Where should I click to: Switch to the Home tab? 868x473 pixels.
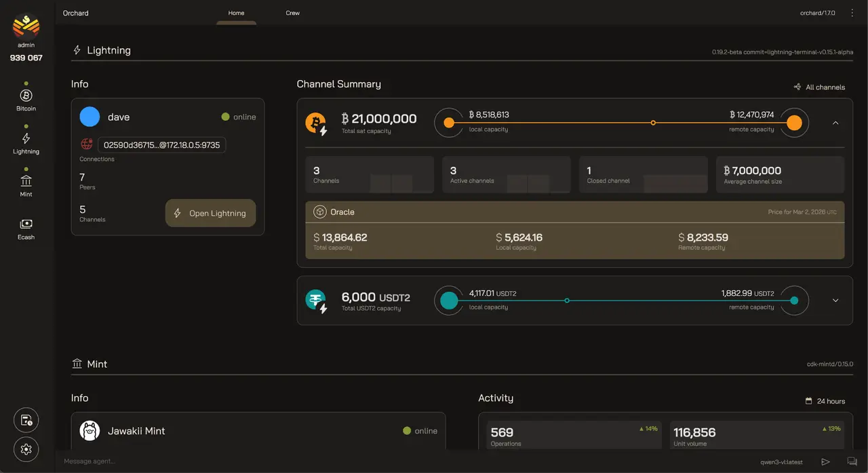(x=236, y=13)
